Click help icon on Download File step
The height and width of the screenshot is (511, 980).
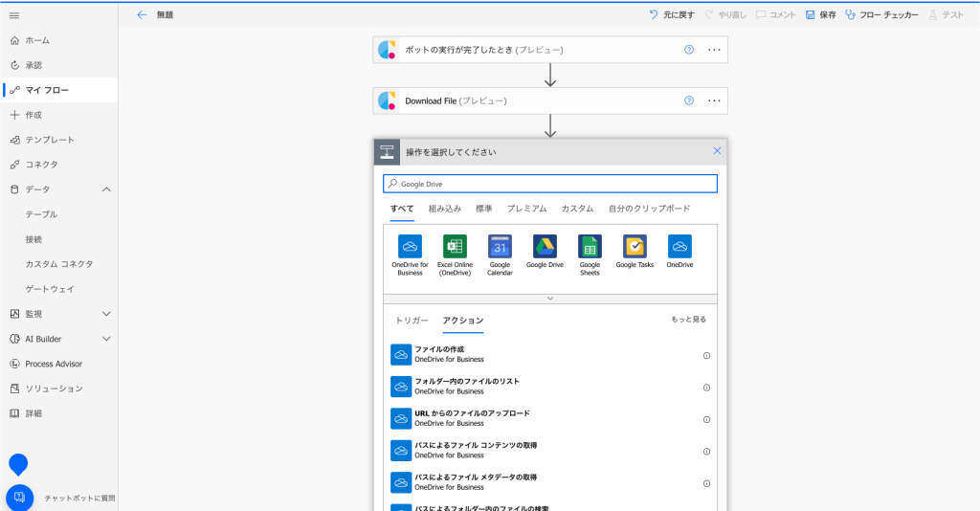689,100
